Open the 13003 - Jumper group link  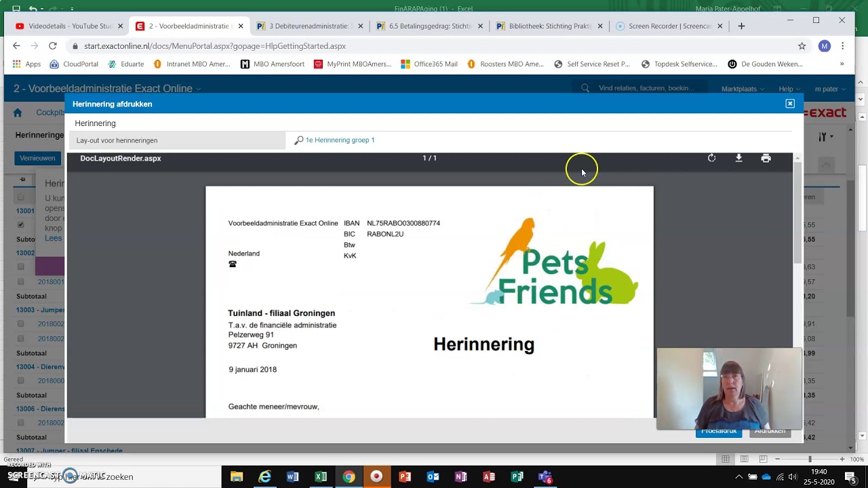click(41, 310)
